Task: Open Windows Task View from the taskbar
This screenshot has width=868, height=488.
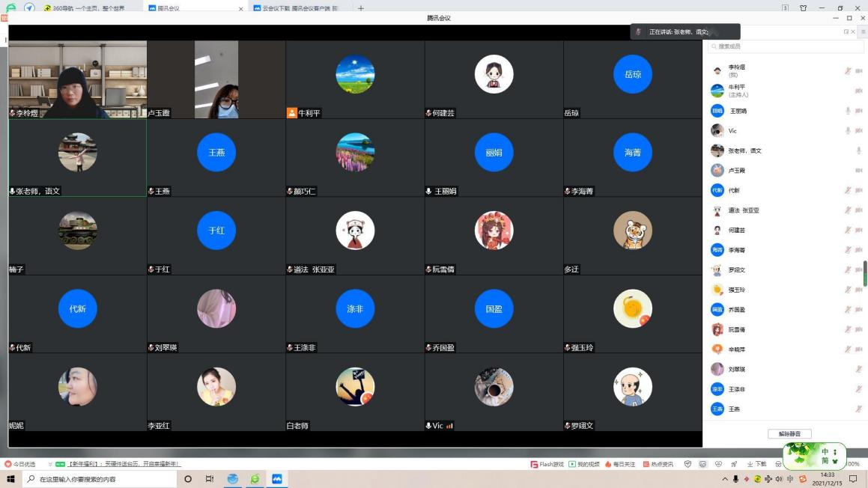Action: click(x=210, y=479)
